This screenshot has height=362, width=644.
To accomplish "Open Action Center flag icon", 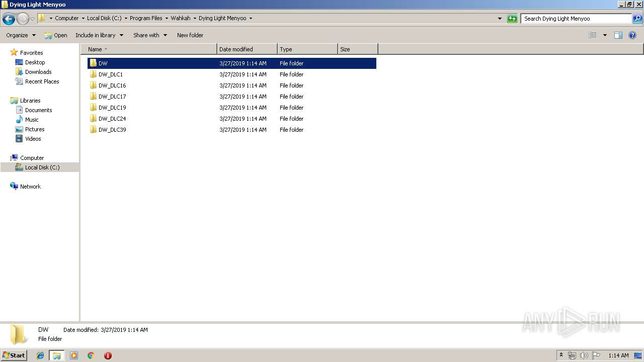I will (x=596, y=355).
